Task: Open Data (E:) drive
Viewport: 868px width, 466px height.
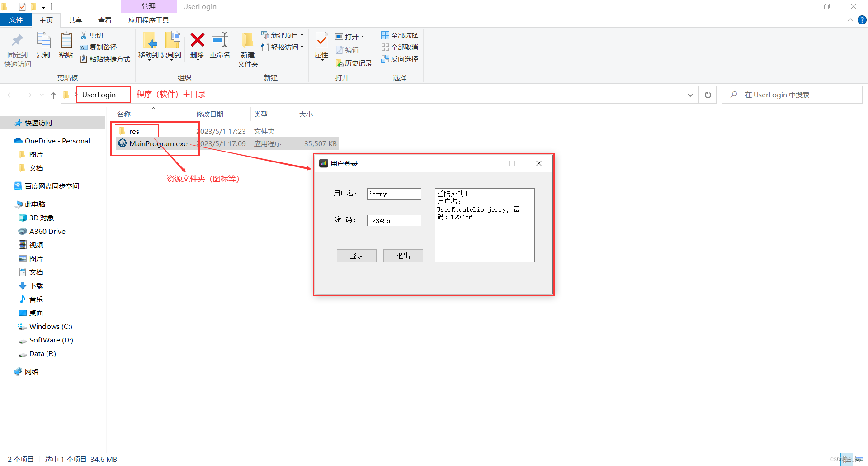Action: coord(42,354)
